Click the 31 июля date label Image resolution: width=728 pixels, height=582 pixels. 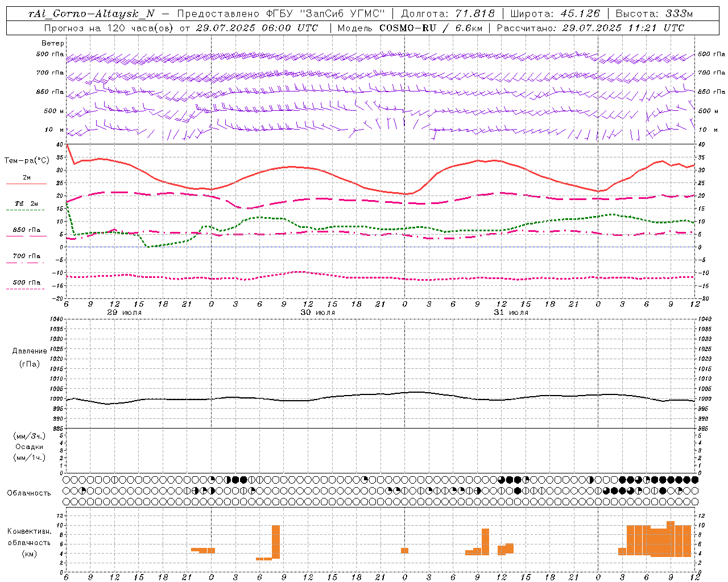tap(511, 313)
